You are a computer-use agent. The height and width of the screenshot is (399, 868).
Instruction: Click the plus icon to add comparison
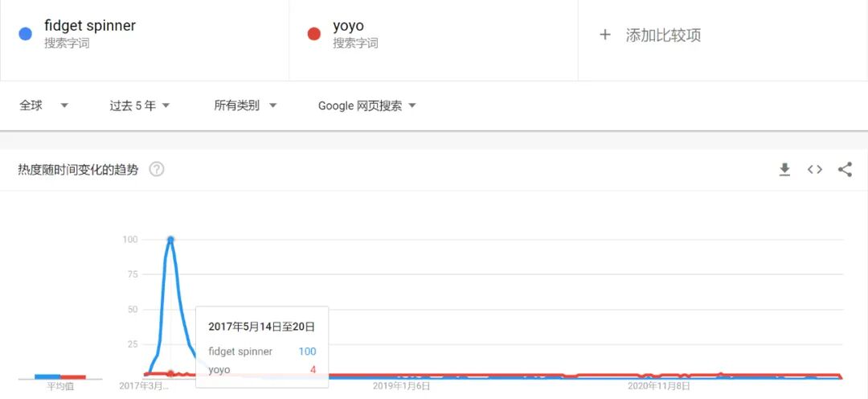pos(605,35)
